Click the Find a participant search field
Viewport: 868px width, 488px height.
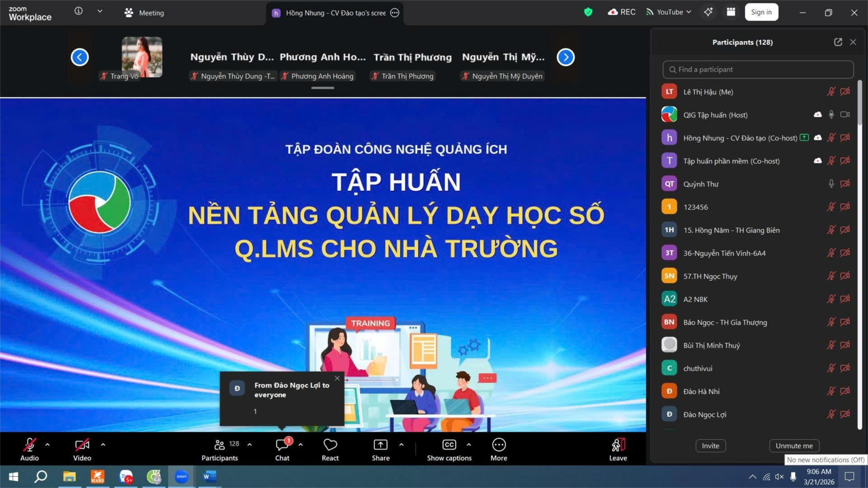[758, 69]
